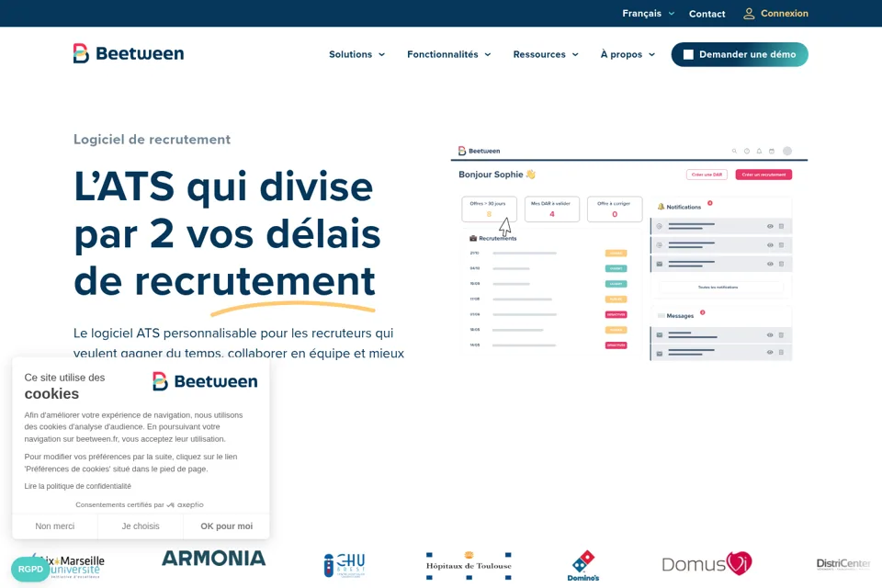Screen dimensions: 882x588
Task: Click trash icon on second notification row
Action: coord(781,244)
